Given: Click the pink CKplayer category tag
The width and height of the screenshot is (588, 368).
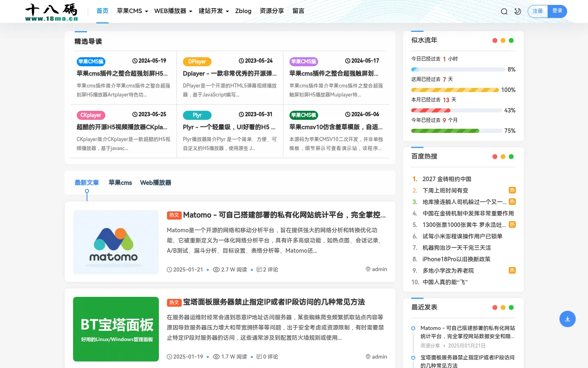Looking at the screenshot, I should point(91,115).
